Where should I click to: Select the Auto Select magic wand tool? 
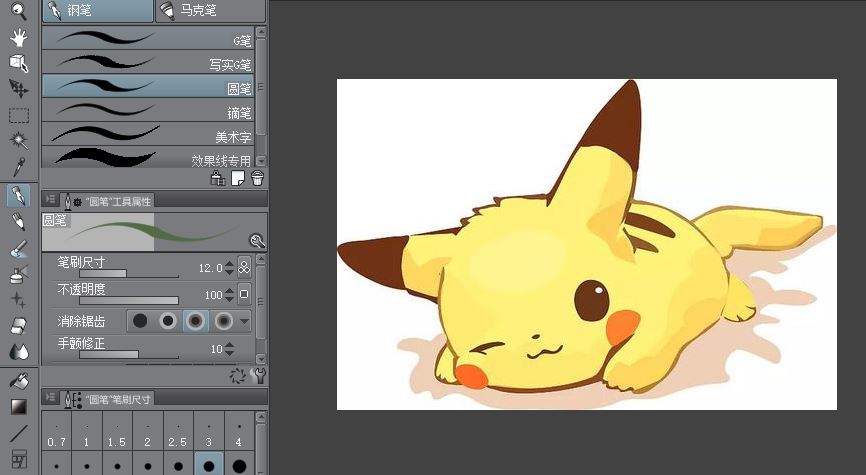click(19, 140)
